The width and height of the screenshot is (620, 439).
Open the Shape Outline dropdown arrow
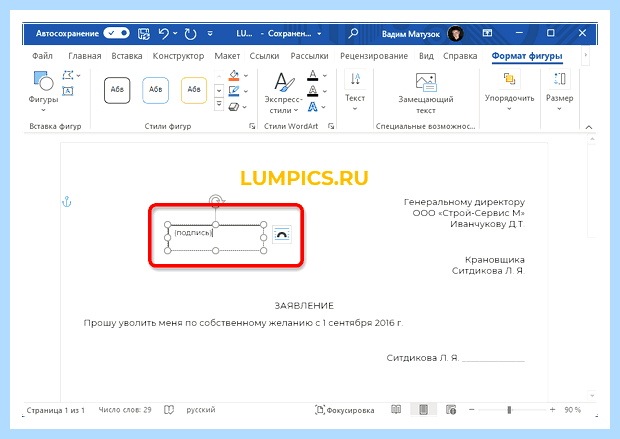pos(246,91)
